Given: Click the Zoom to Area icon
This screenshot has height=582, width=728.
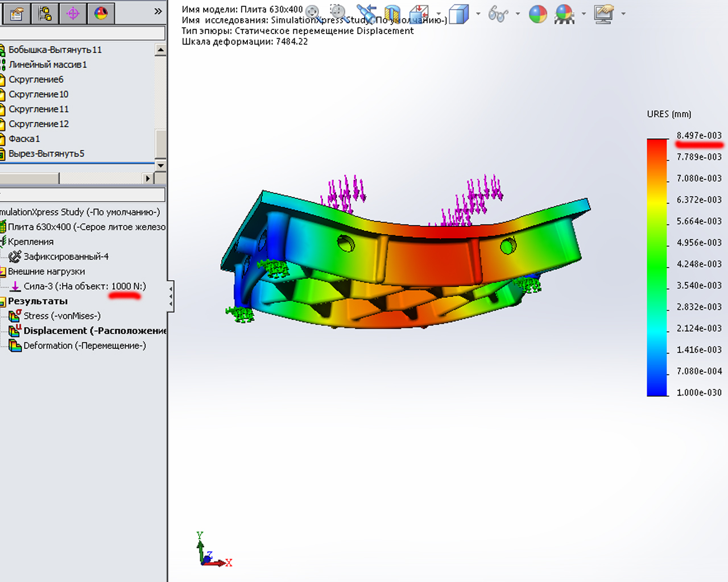Looking at the screenshot, I should 338,12.
